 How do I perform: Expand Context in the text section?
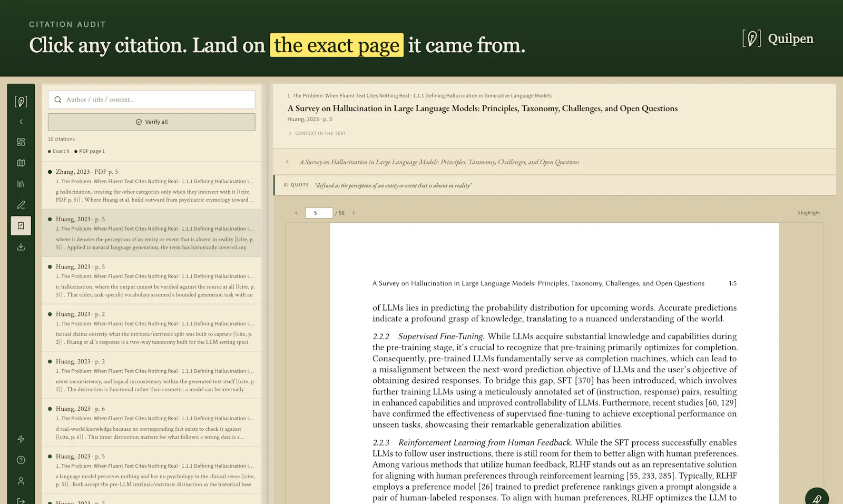[317, 133]
